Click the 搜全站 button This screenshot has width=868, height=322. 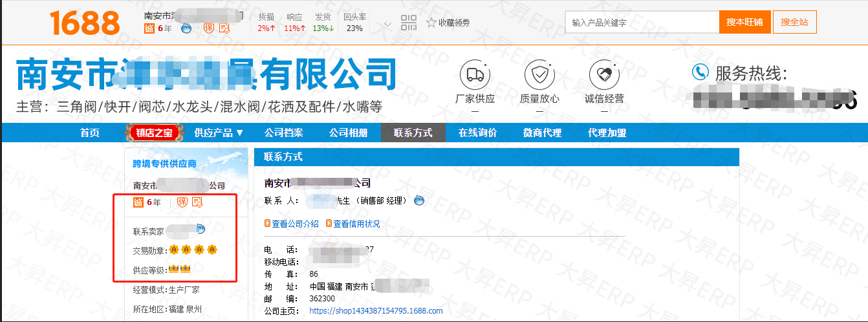[x=794, y=23]
